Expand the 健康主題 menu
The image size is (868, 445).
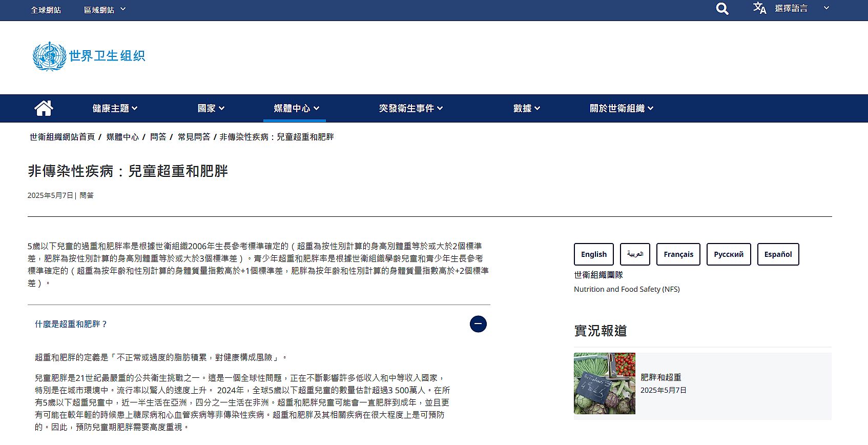115,108
